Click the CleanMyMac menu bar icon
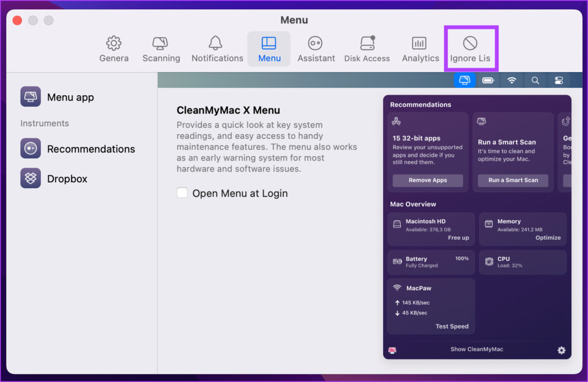Screen dimensions: 588x382 pyautogui.click(x=465, y=80)
